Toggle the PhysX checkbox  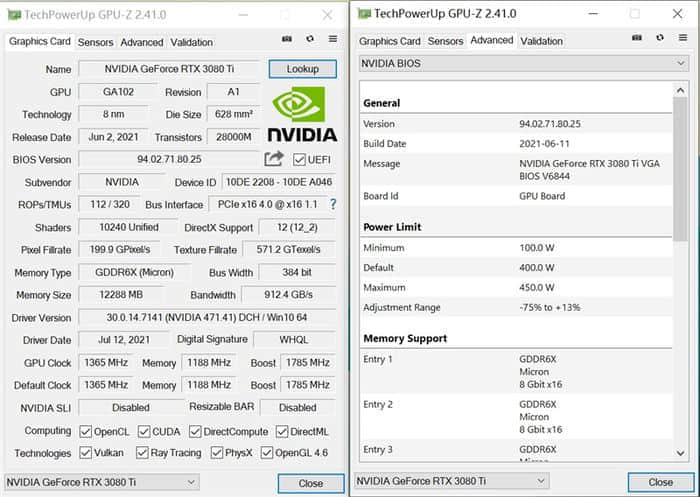217,453
